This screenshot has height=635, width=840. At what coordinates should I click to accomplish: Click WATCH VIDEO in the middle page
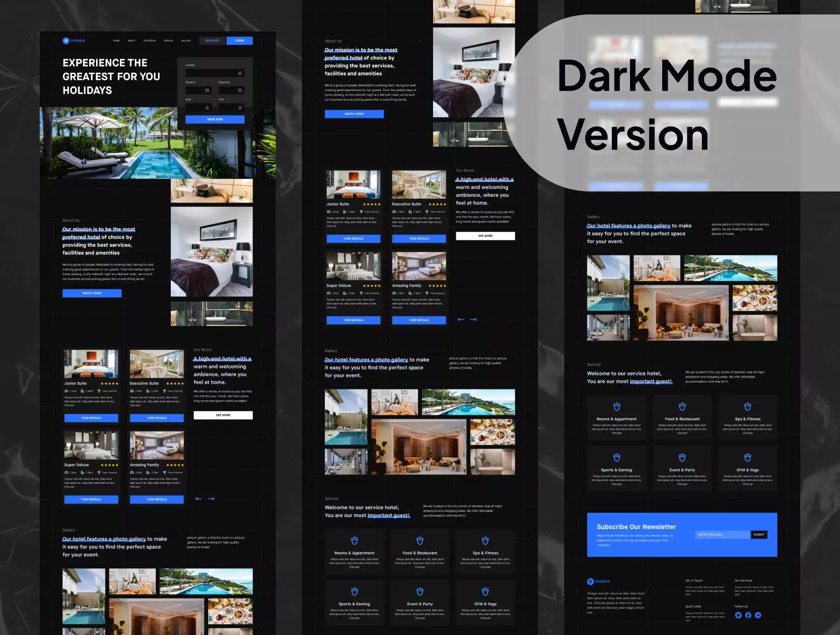[x=354, y=114]
